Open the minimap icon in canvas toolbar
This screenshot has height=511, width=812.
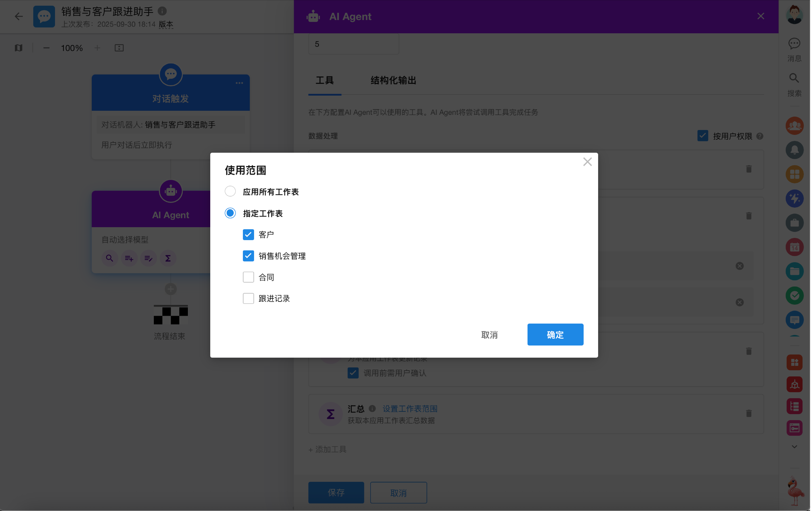click(x=19, y=48)
